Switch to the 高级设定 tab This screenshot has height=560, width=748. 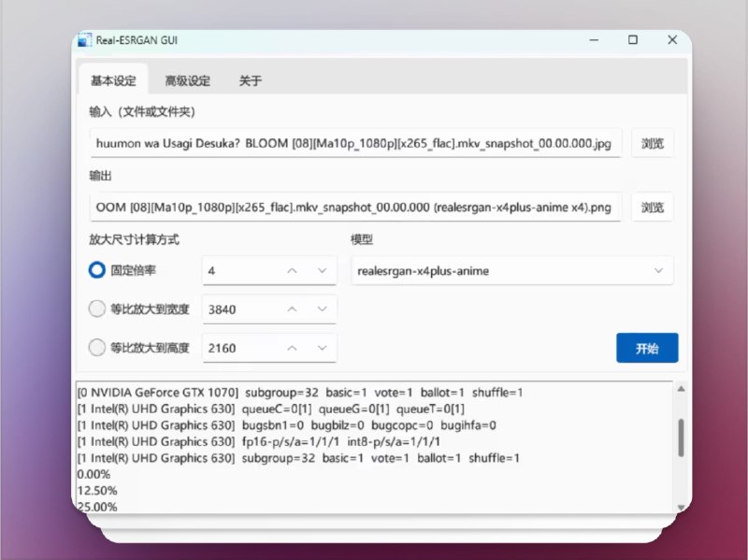(188, 80)
